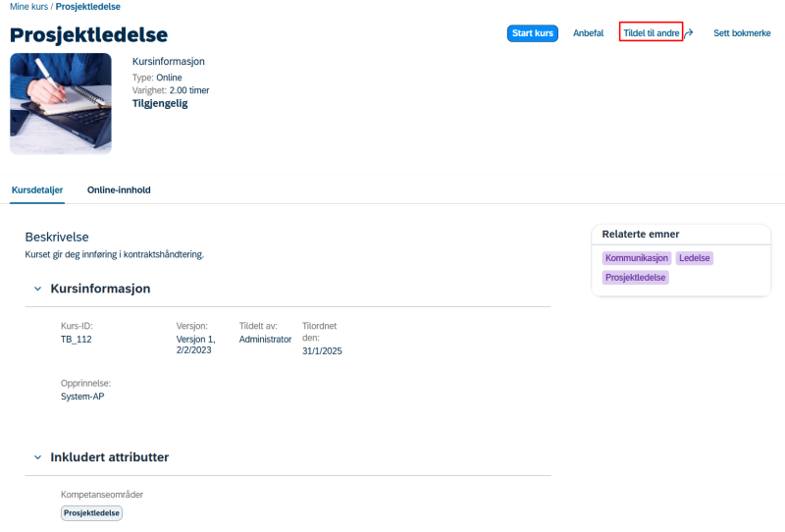Screen dimensions: 785x532
Task: Click the purple Prosjektledelse related topic tag
Action: [x=635, y=278]
